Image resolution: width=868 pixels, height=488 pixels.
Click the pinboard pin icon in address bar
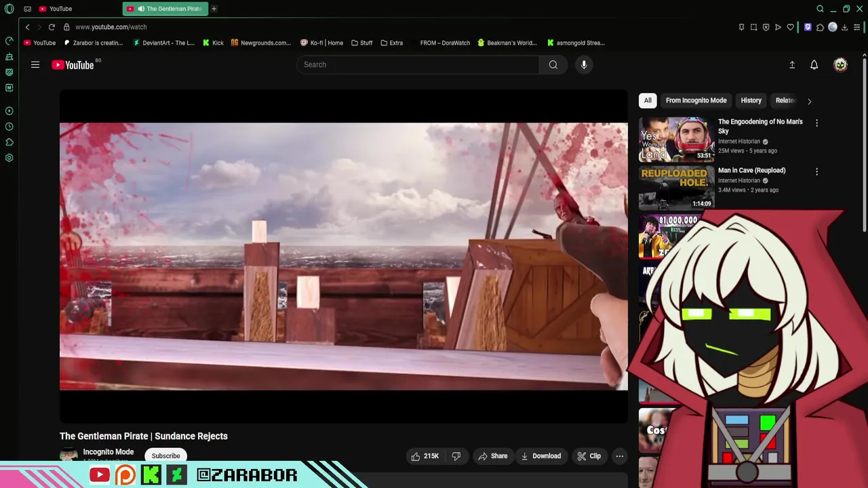tap(741, 27)
